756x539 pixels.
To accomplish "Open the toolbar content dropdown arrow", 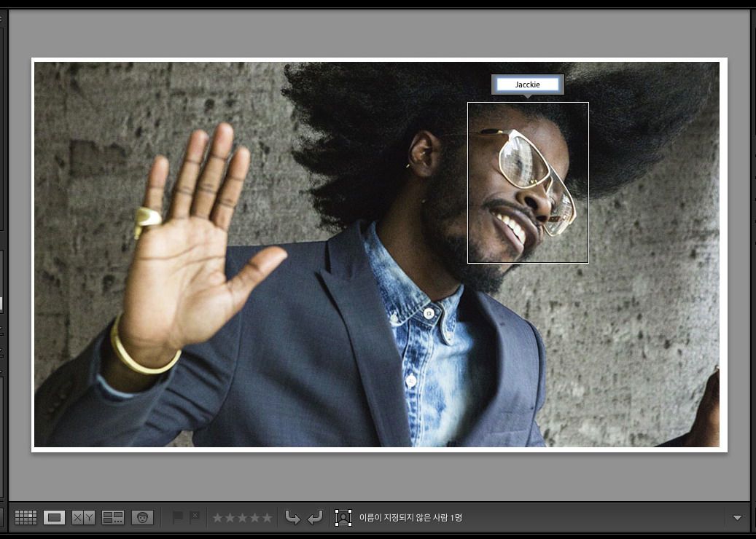I will (x=737, y=518).
